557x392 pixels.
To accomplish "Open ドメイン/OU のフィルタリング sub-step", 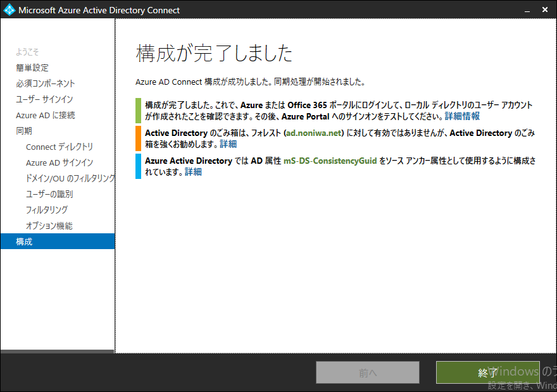I will [x=70, y=178].
